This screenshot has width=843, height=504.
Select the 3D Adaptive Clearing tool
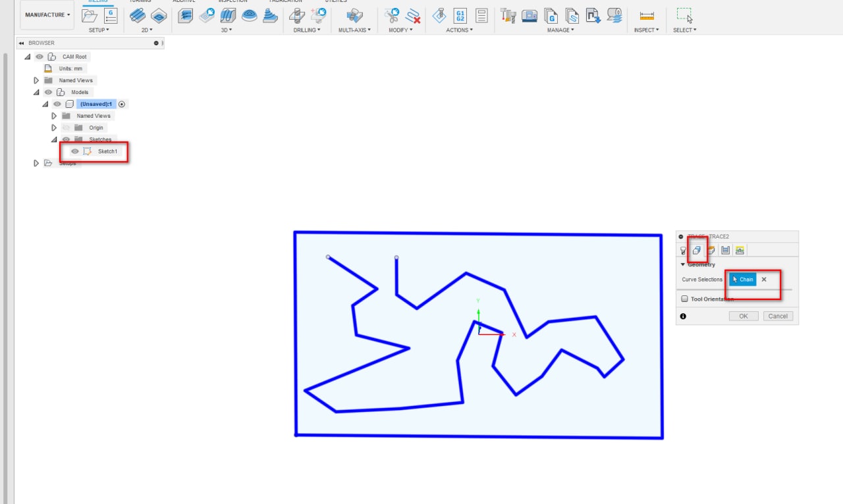[186, 16]
